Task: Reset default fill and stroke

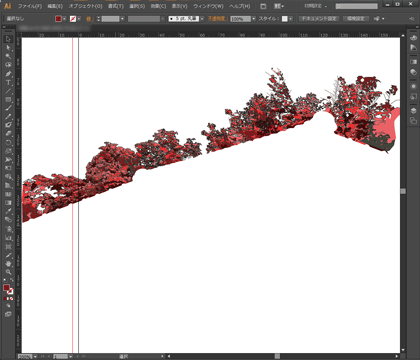Action: [x=5, y=280]
